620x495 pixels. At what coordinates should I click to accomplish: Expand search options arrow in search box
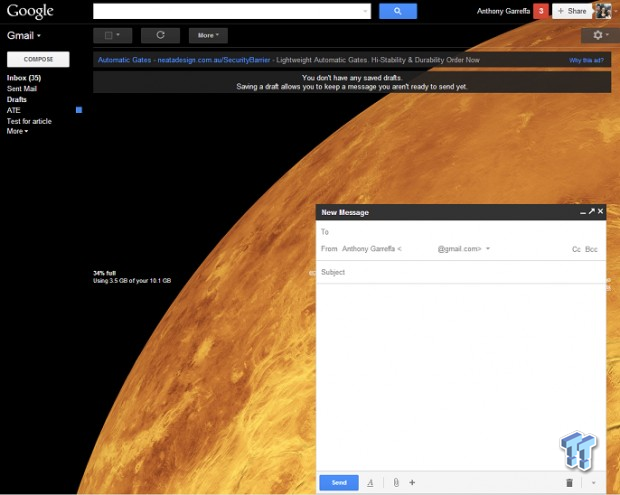tap(365, 11)
